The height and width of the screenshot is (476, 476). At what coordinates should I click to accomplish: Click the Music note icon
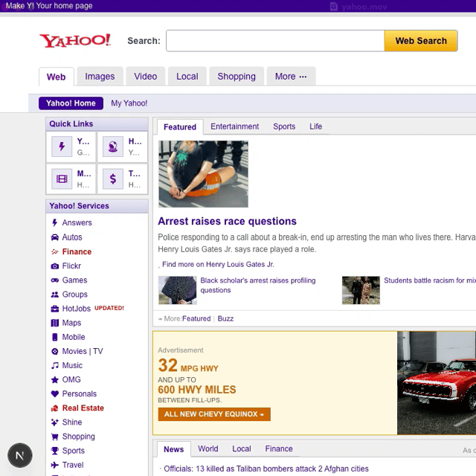tap(54, 365)
